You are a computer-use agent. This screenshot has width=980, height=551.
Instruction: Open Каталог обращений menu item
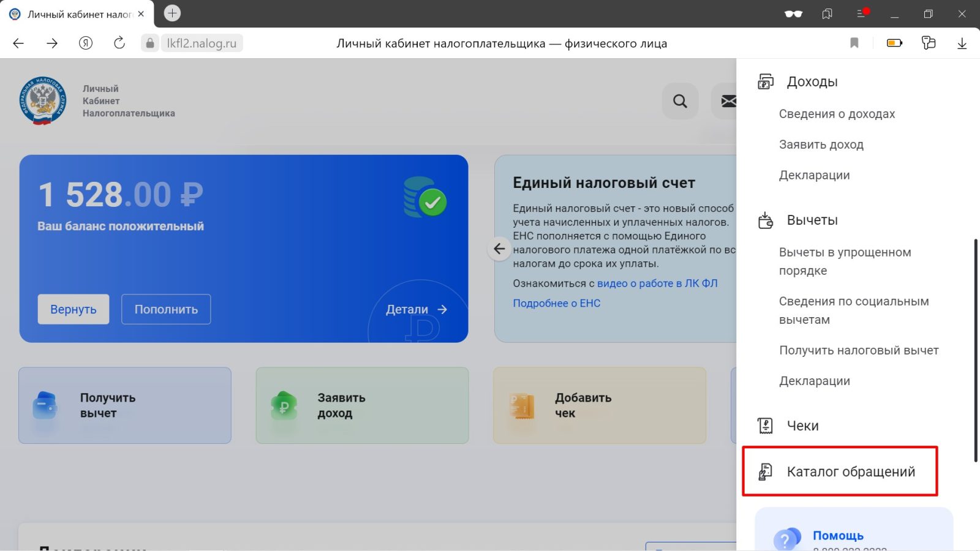point(850,471)
